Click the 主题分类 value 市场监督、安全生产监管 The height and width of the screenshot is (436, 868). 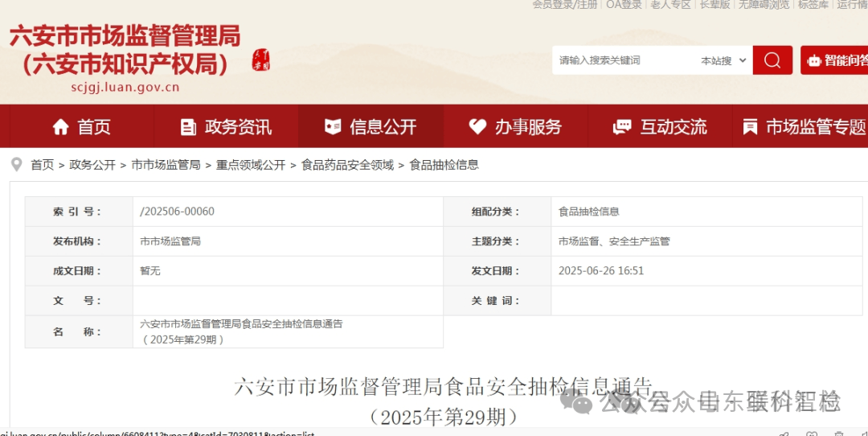[x=614, y=241]
